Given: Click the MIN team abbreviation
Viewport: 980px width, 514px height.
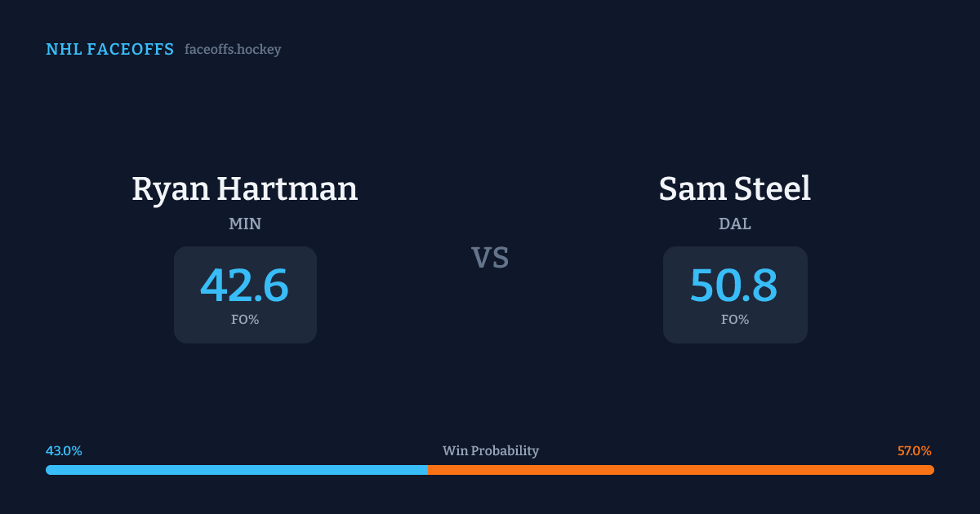Looking at the screenshot, I should tap(245, 224).
